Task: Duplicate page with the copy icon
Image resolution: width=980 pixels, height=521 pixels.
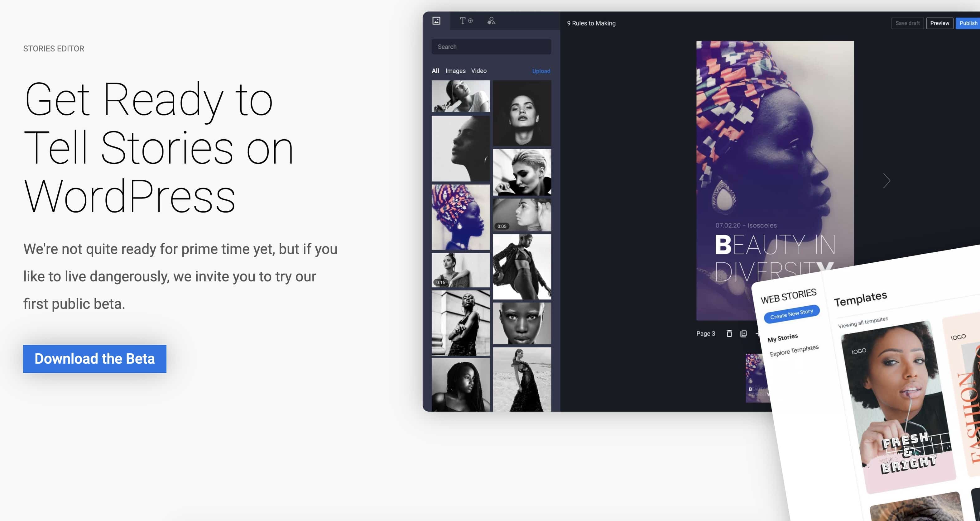Action: (x=743, y=333)
